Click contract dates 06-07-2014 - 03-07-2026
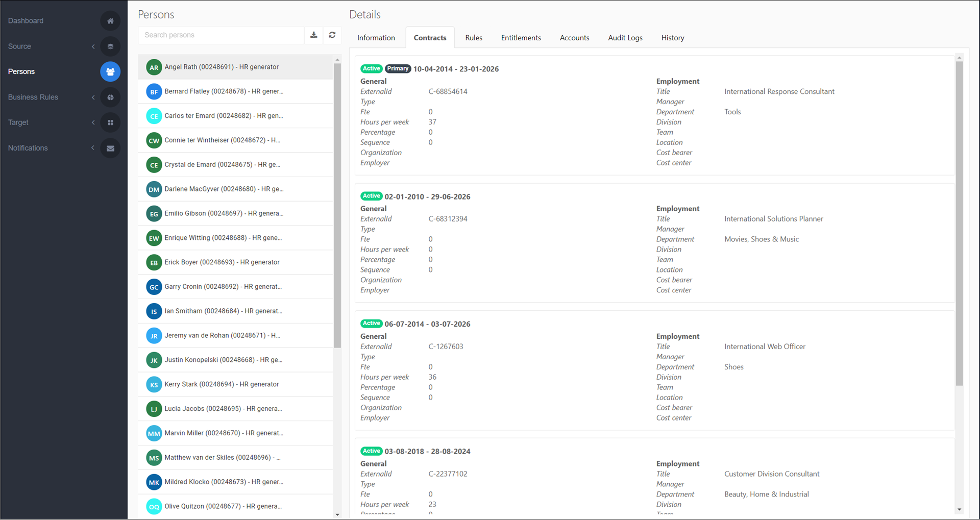The image size is (980, 520). pyautogui.click(x=427, y=324)
